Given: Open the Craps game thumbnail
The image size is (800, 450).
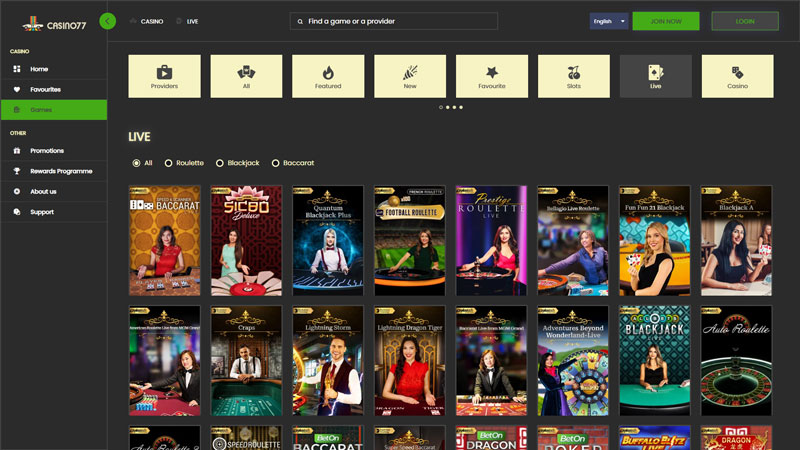Looking at the screenshot, I should [x=246, y=361].
